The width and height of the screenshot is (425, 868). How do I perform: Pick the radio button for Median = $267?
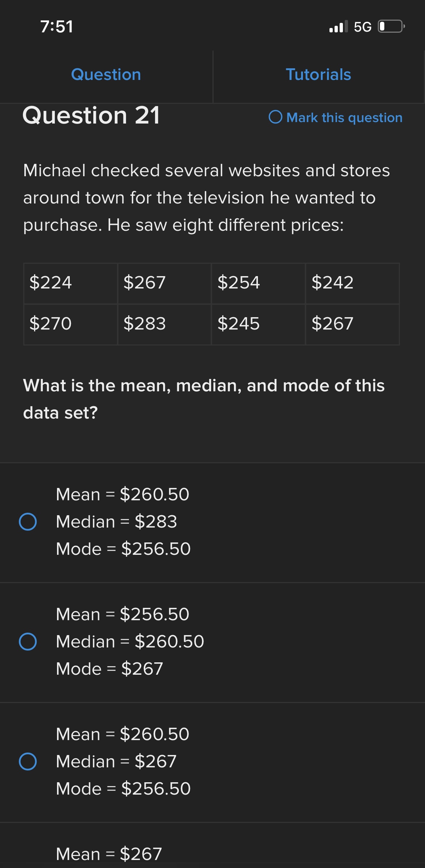pos(28,761)
